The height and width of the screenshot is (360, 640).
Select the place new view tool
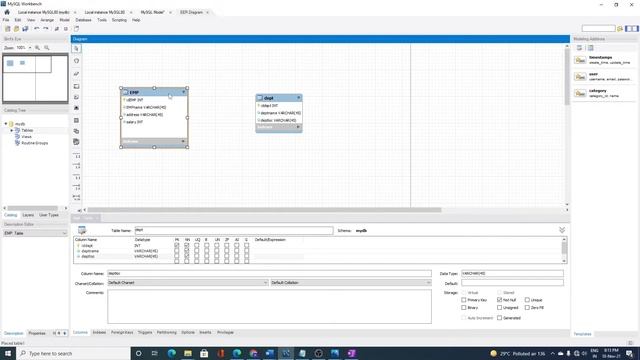point(76,131)
